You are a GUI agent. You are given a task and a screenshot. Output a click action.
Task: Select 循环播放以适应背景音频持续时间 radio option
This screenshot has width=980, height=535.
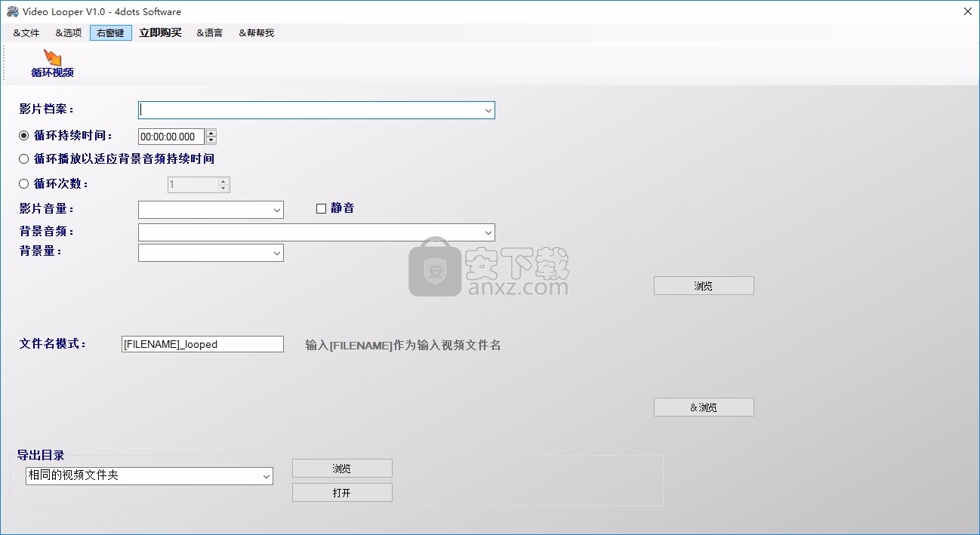point(24,159)
